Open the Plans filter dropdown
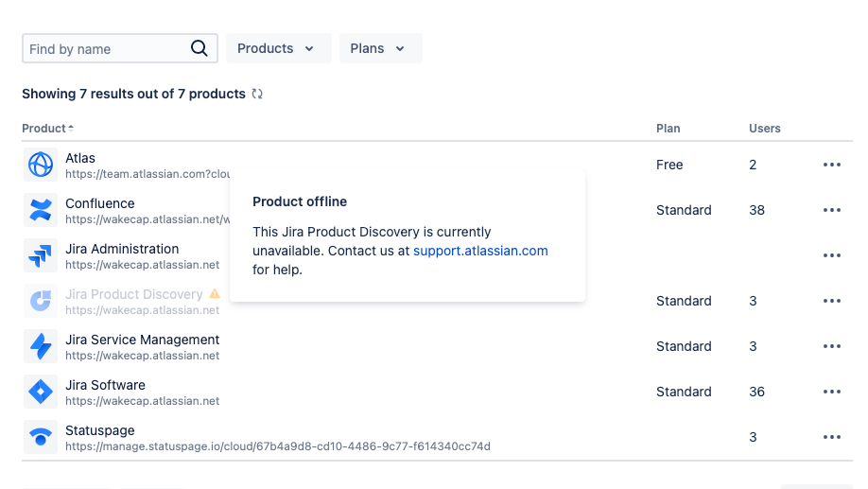Image resolution: width=868 pixels, height=489 pixels. click(380, 48)
